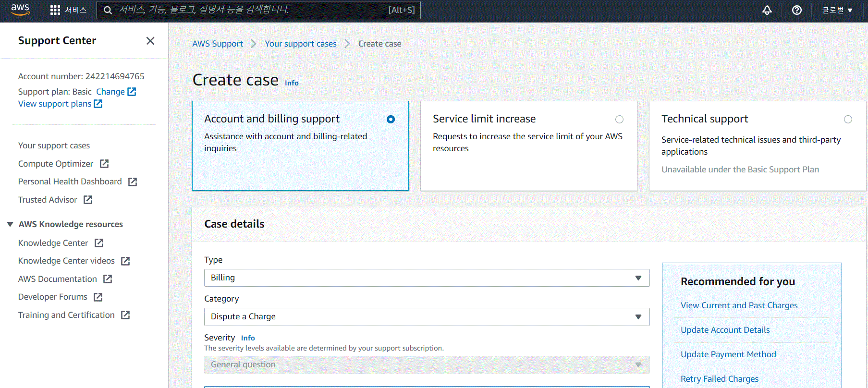Open the region selector dropdown 글로벌
Screen dimensions: 868x388
(837, 10)
